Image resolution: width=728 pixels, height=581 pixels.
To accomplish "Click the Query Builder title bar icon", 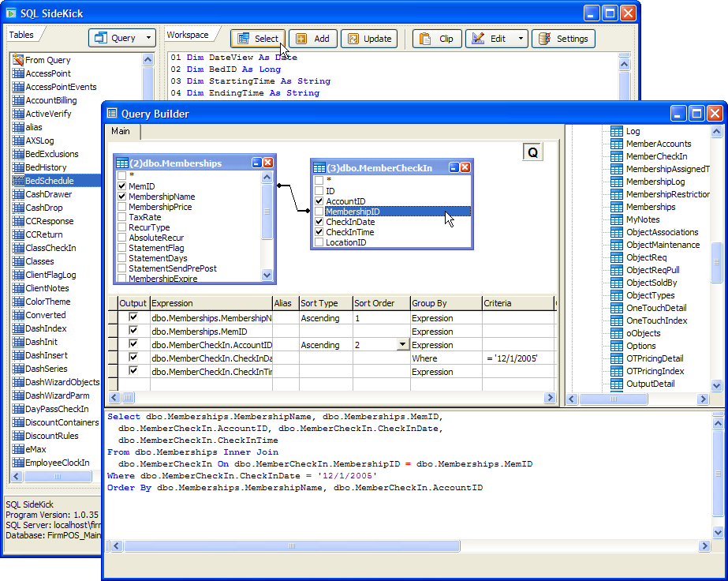I will [x=112, y=114].
